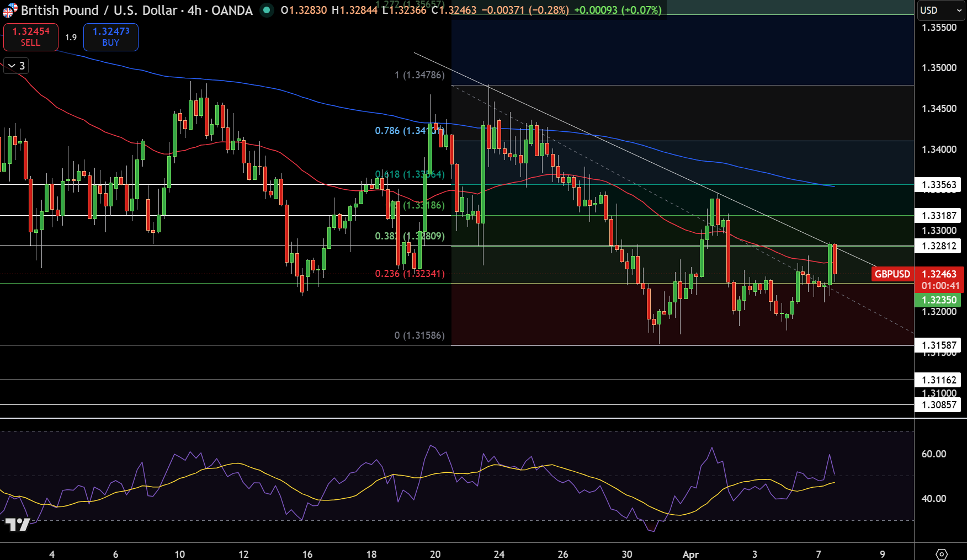This screenshot has width=967, height=560.
Task: Expand the collapsed indicators legend showing 3
Action: [16, 66]
